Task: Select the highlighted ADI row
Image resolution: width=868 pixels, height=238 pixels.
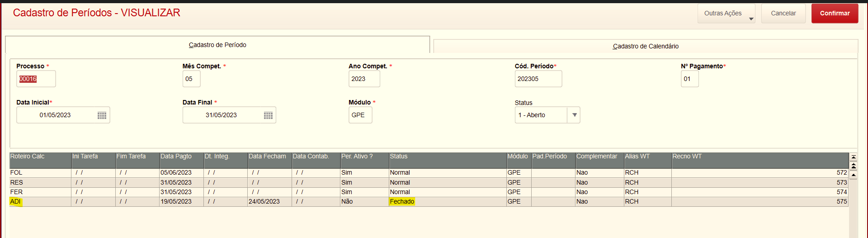Action: (40, 201)
